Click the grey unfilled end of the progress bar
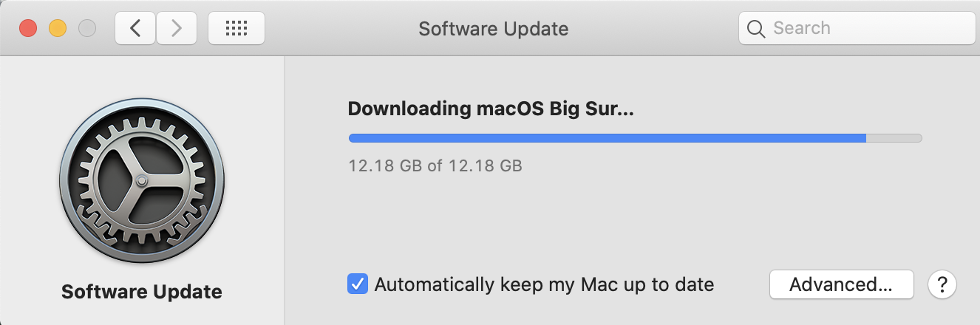Viewport: 980px width, 325px height. tap(894, 138)
